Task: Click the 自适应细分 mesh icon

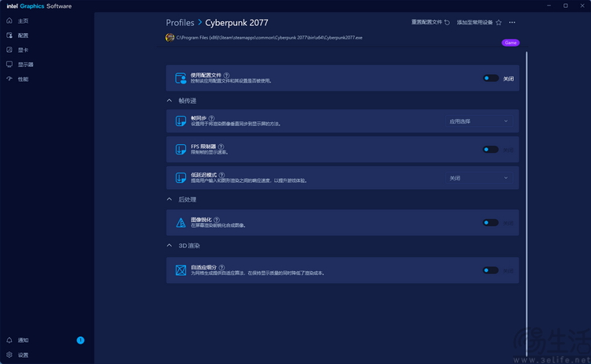Action: (180, 270)
